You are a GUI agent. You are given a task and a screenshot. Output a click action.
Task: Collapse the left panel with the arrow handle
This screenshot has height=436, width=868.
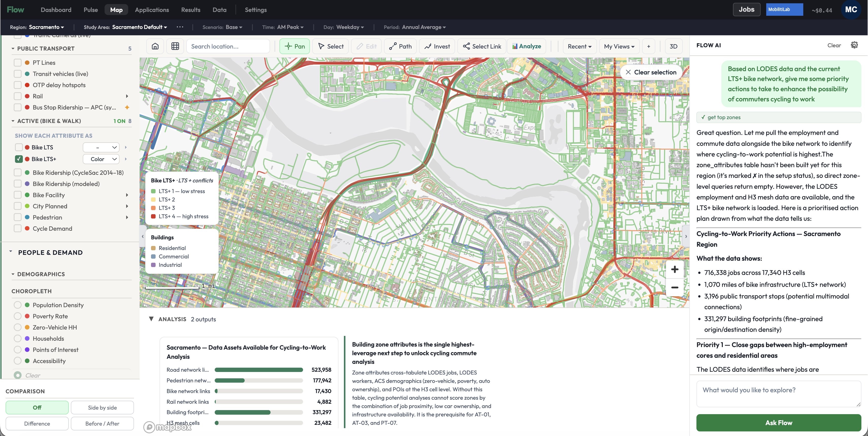tap(143, 236)
